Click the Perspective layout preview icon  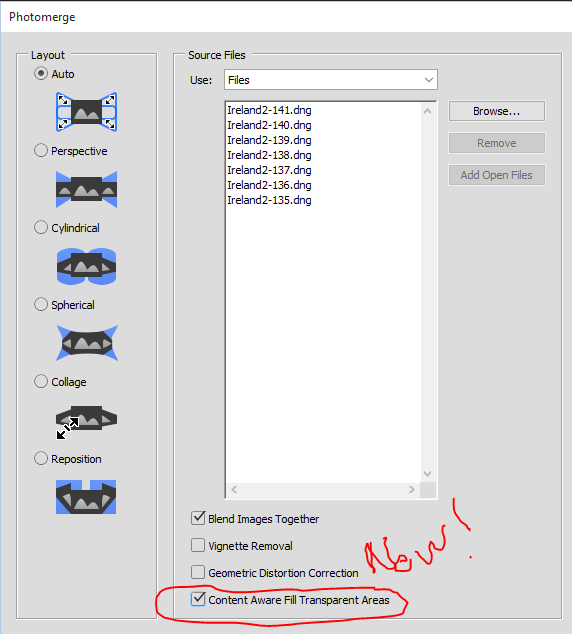87,189
